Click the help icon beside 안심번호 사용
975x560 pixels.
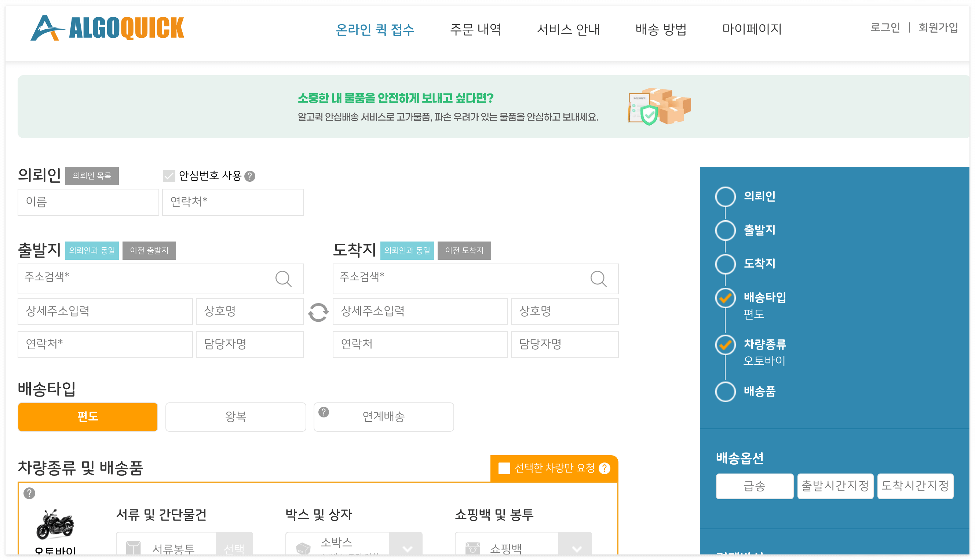(x=250, y=176)
